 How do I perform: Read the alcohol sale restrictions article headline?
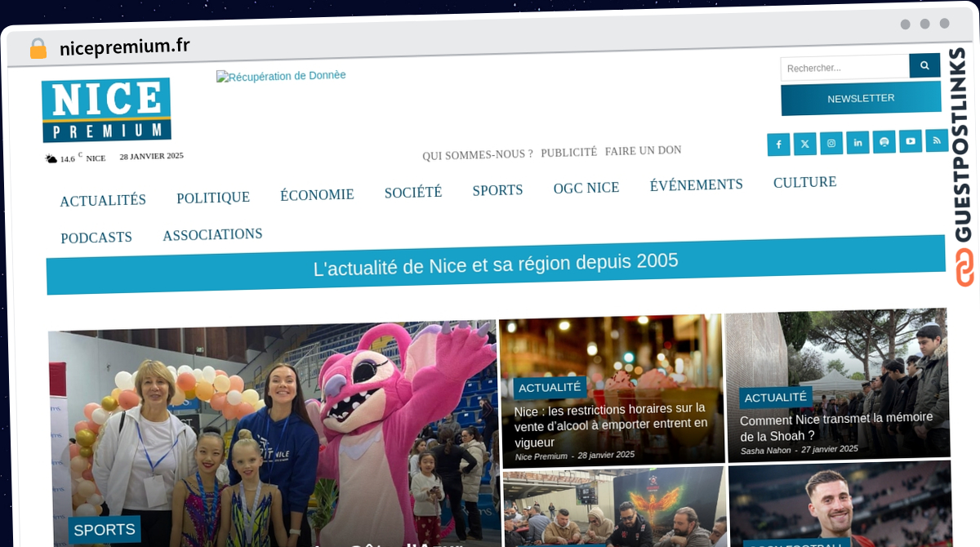[611, 425]
